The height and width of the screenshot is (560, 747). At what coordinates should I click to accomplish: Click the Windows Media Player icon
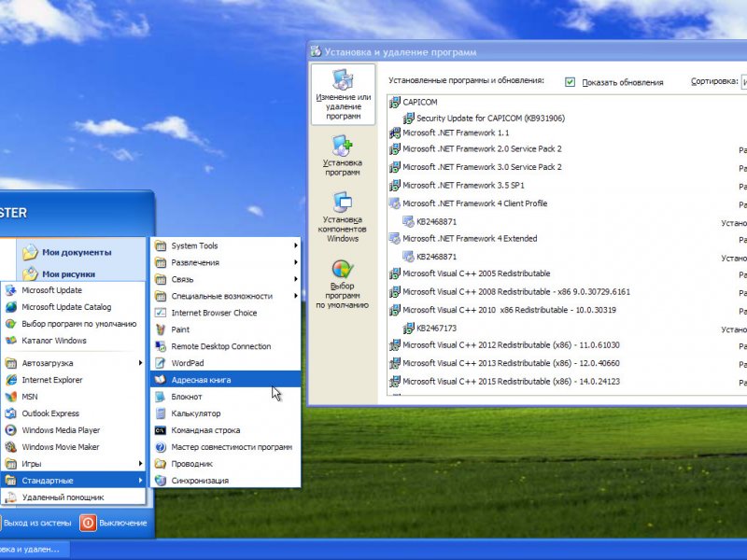tap(11, 430)
